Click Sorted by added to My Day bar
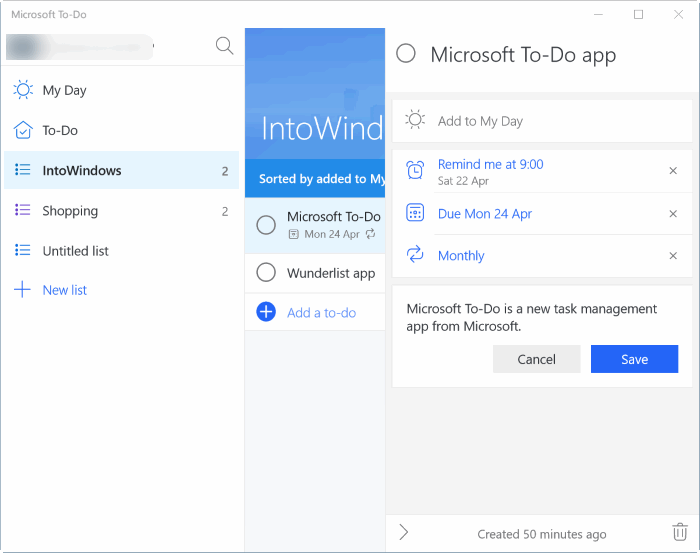The image size is (700, 553). (315, 179)
